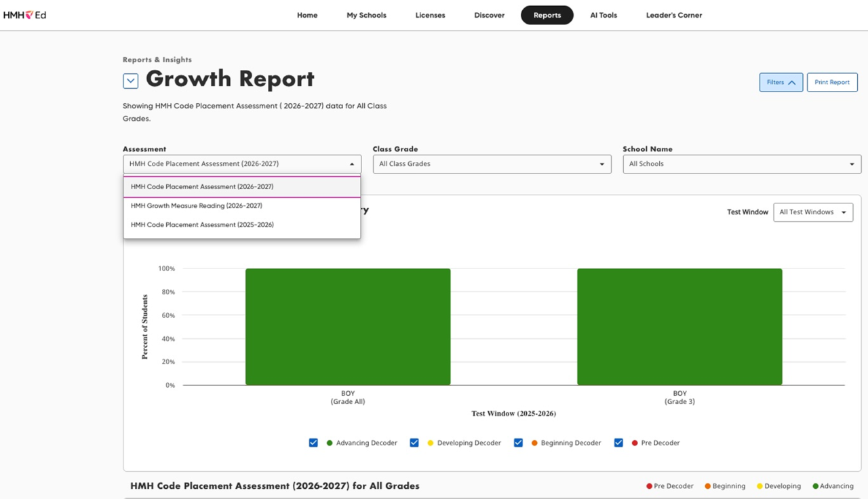Choose HMH Code Placement Assessment (2026-2027) option

click(x=242, y=186)
